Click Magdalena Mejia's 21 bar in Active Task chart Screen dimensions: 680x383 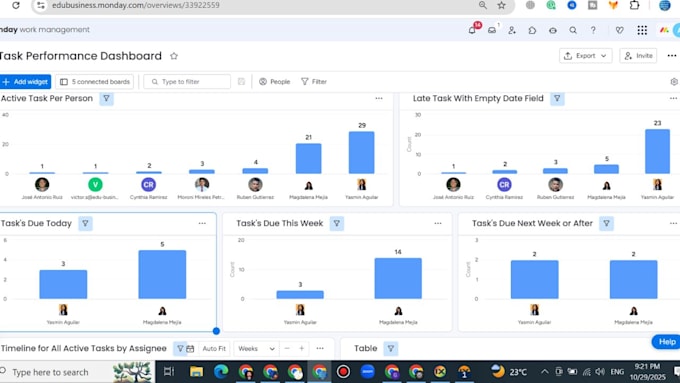tap(308, 159)
